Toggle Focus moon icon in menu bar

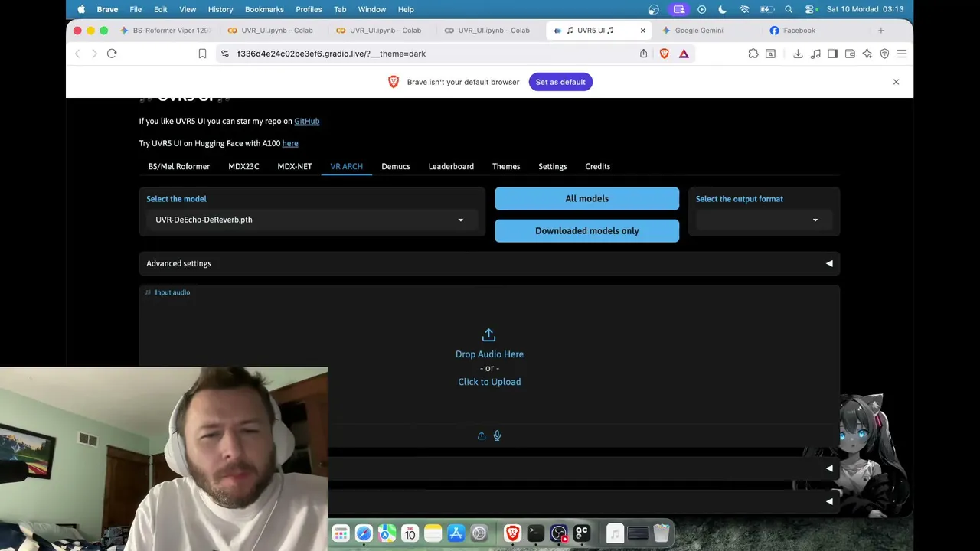723,9
